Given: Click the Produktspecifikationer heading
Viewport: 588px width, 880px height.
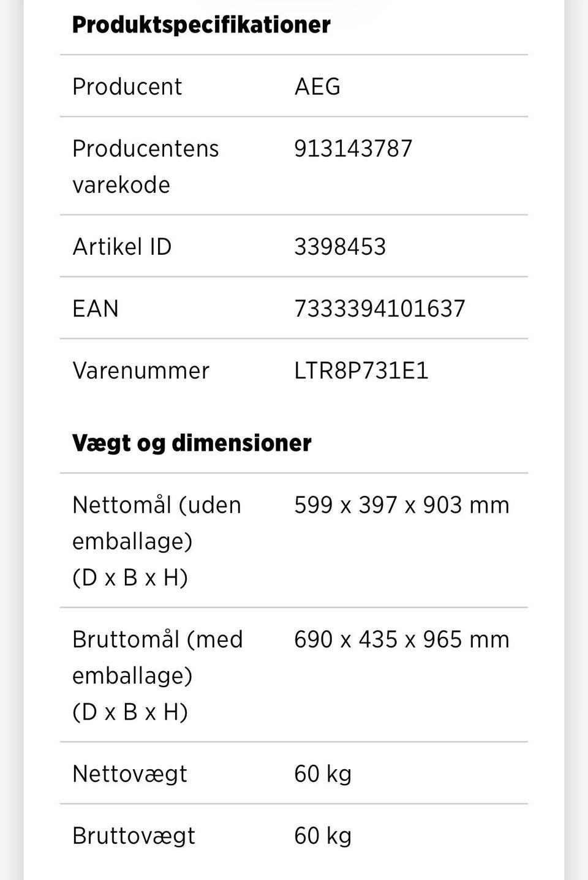Looking at the screenshot, I should click(201, 25).
